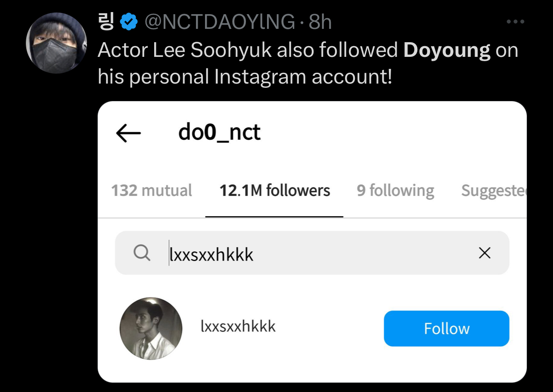Click the lxxsxxhkkk username in results
Image resolution: width=553 pixels, height=392 pixels.
(x=238, y=327)
